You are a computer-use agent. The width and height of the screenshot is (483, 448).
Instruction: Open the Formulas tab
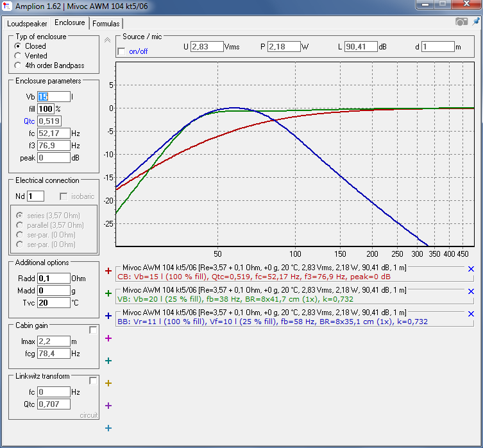coord(106,24)
